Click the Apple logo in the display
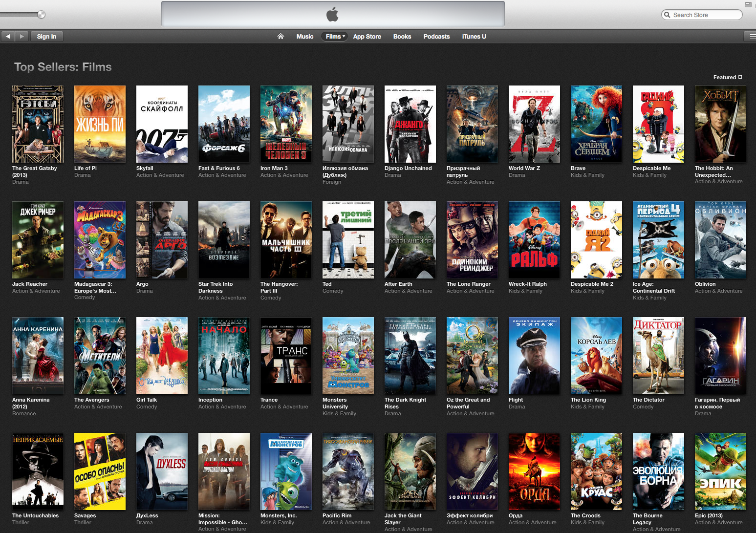 click(333, 14)
